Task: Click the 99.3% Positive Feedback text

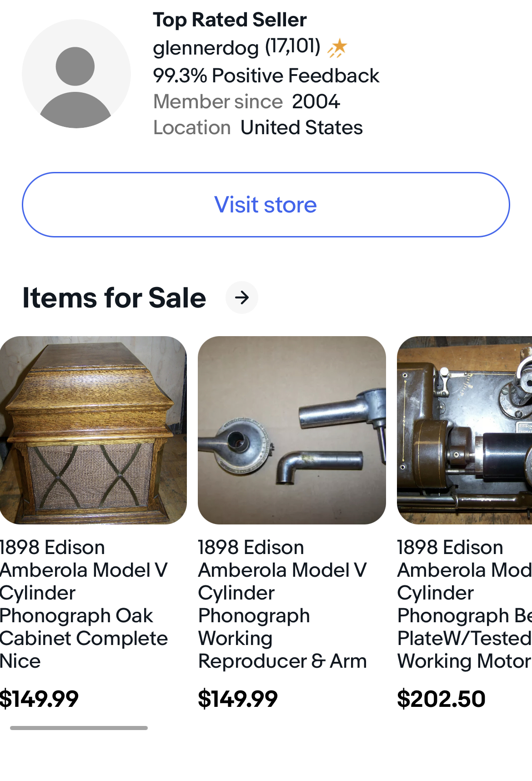Action: 266,76
